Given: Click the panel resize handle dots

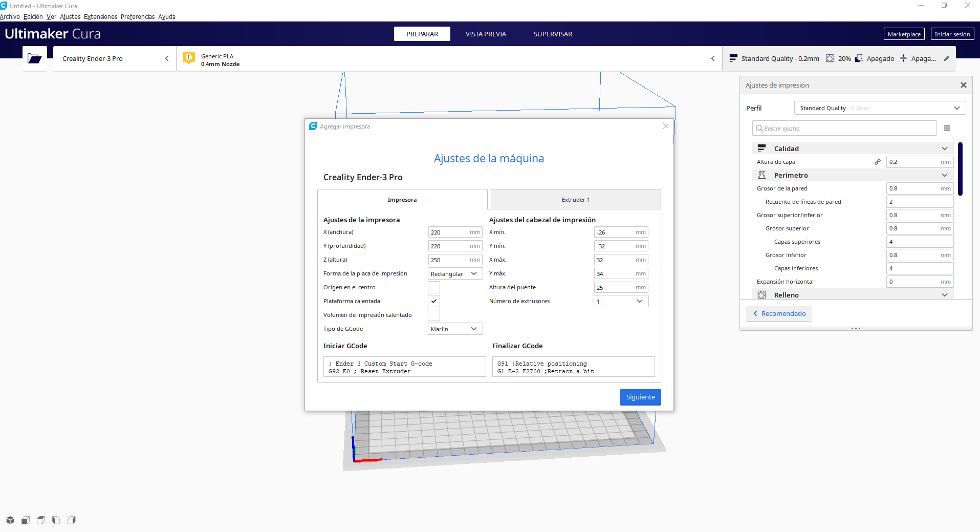Looking at the screenshot, I should pos(856,328).
